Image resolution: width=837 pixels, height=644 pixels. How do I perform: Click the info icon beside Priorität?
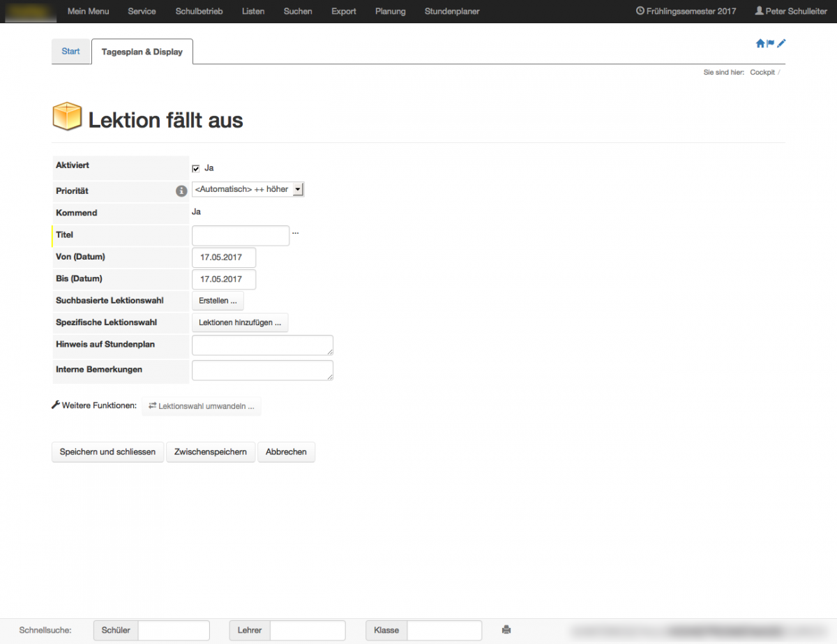181,190
